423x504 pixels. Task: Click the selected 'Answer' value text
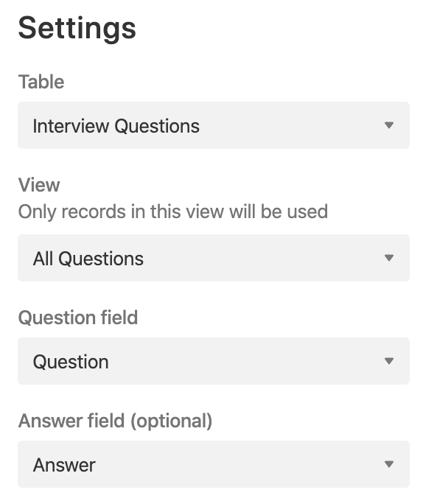64,465
